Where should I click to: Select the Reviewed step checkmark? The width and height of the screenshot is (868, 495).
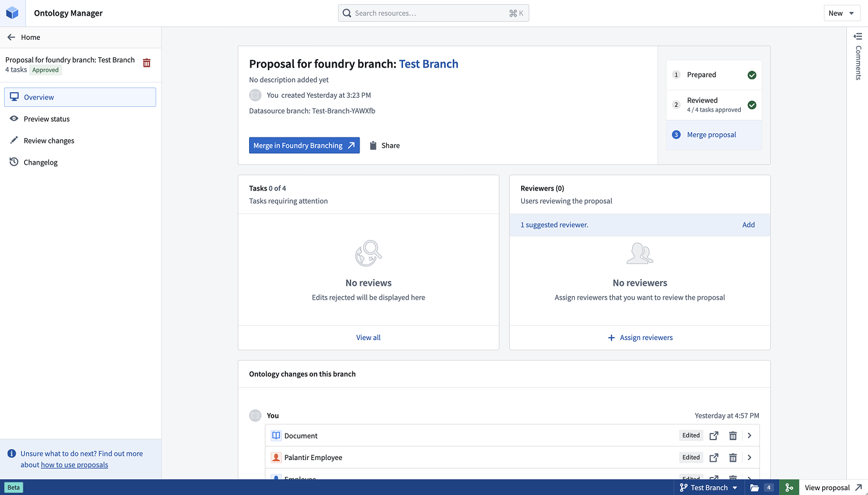(752, 104)
